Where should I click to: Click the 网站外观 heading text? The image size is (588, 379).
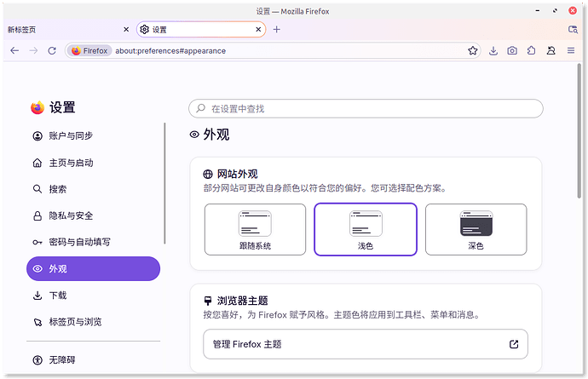point(238,175)
